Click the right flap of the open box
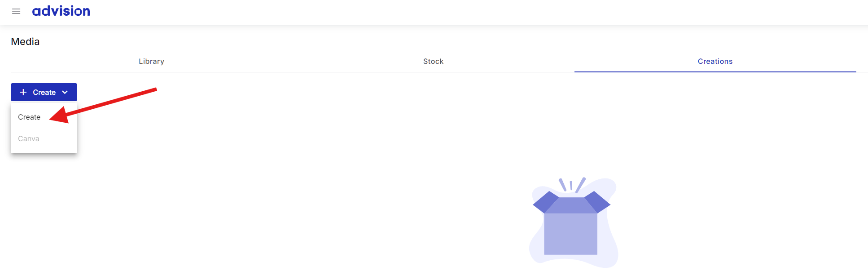The image size is (868, 276). coord(597,201)
